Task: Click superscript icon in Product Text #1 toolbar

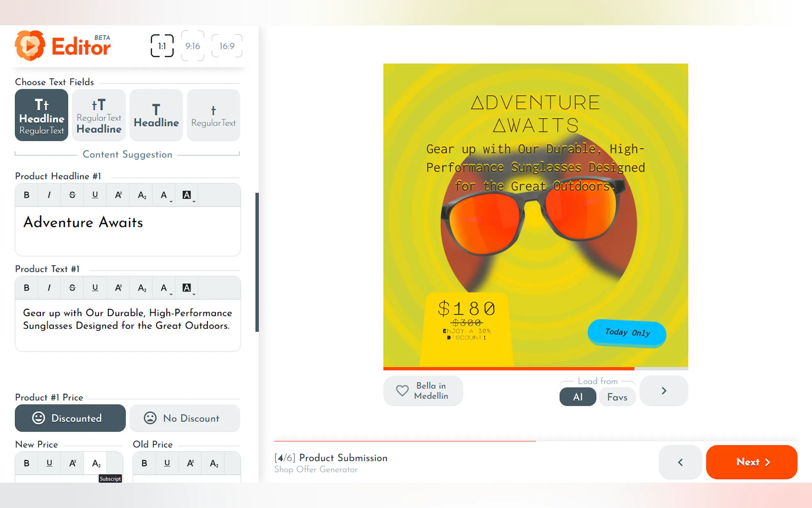Action: pyautogui.click(x=118, y=288)
